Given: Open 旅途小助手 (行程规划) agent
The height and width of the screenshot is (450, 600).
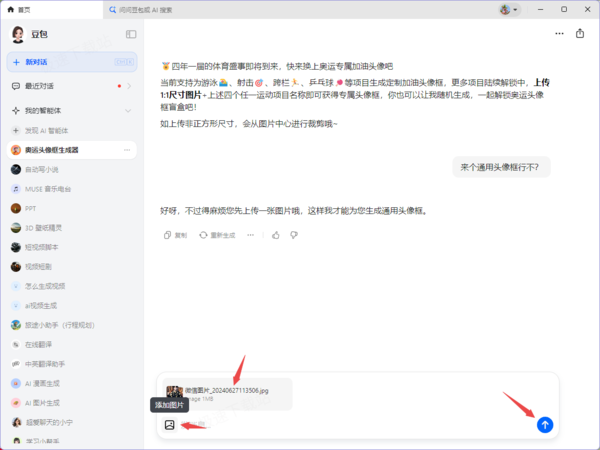Looking at the screenshot, I should [72, 325].
